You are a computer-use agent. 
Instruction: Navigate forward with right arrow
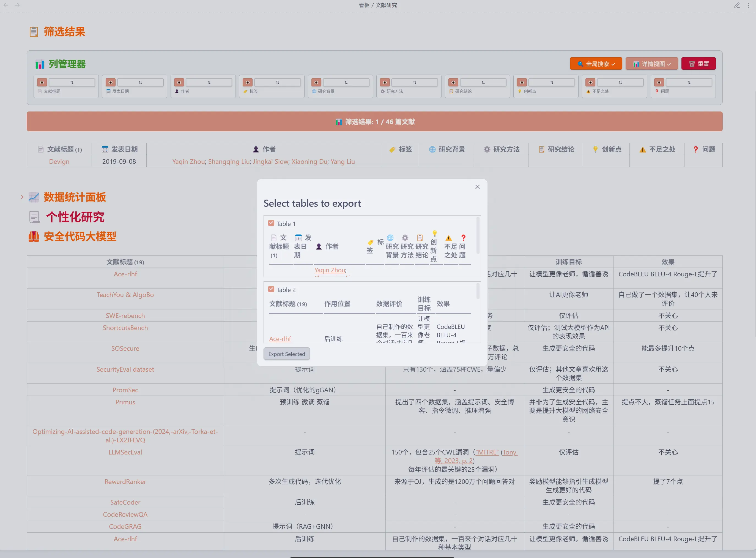[x=17, y=5]
